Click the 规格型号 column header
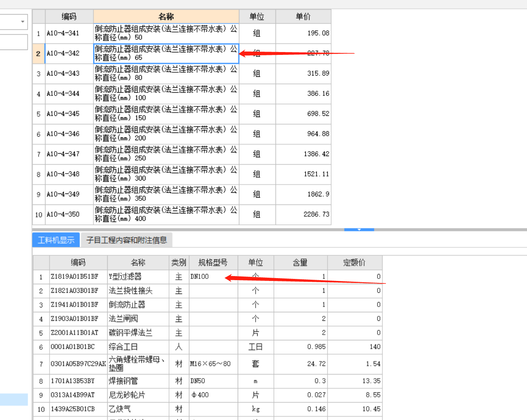Image resolution: width=527 pixels, height=420 pixels. point(213,263)
